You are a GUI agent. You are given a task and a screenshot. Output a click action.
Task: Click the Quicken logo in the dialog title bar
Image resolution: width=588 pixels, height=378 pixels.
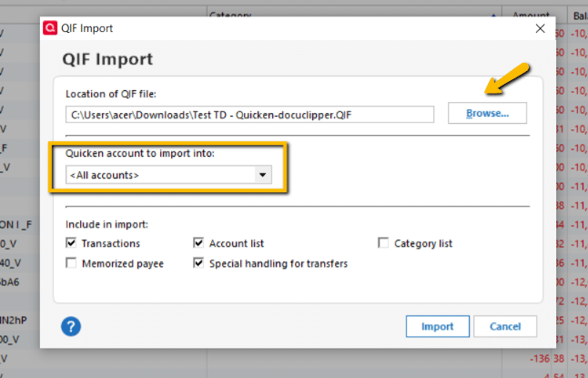point(50,28)
